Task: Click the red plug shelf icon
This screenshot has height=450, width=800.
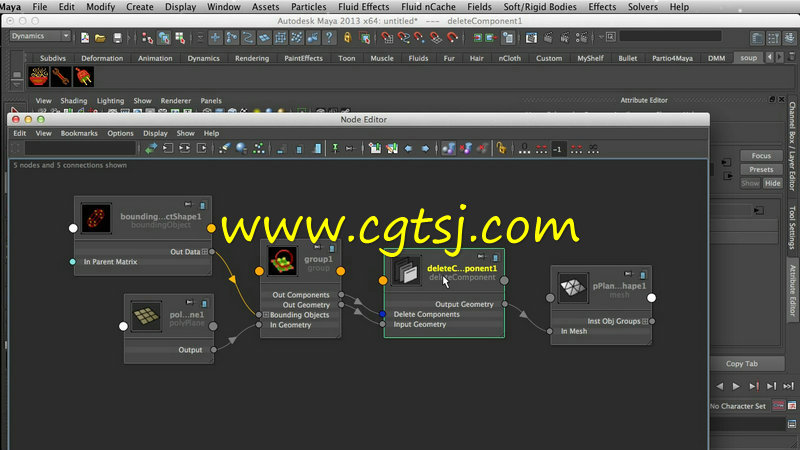Action: point(83,77)
